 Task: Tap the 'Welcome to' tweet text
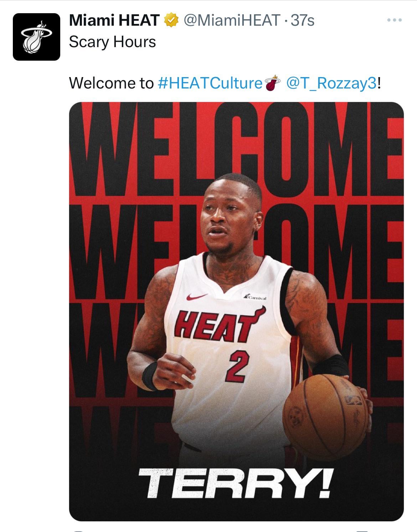click(x=111, y=83)
